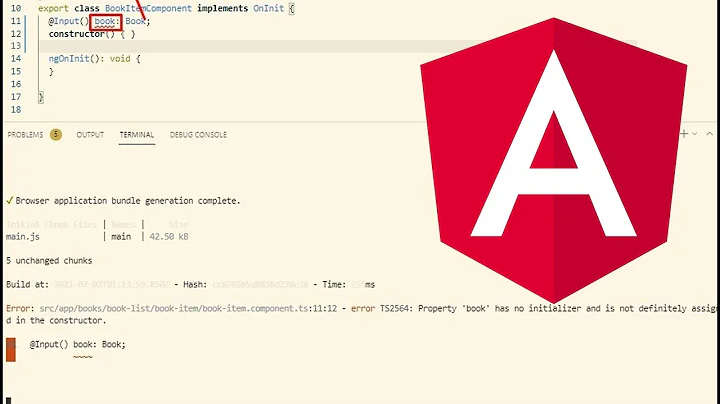Select the TERMINAL tab

(137, 135)
